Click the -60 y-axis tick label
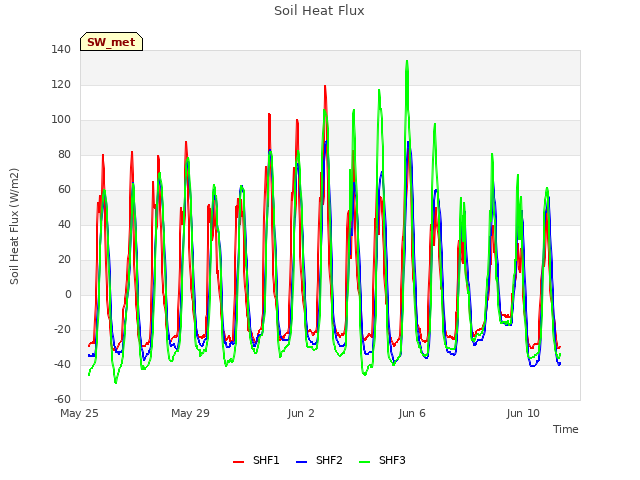This screenshot has width=640, height=480. pyautogui.click(x=62, y=400)
